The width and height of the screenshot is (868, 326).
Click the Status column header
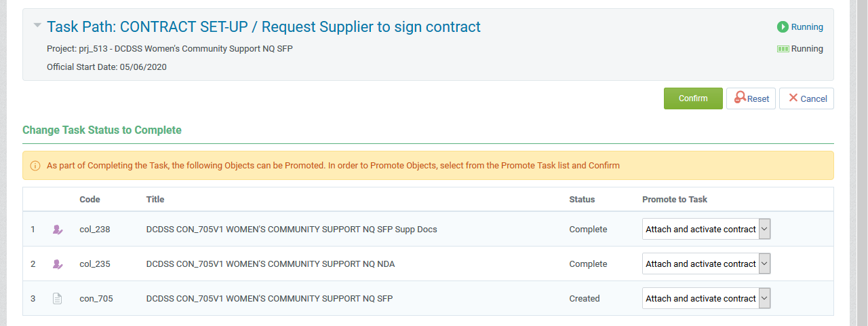click(582, 200)
